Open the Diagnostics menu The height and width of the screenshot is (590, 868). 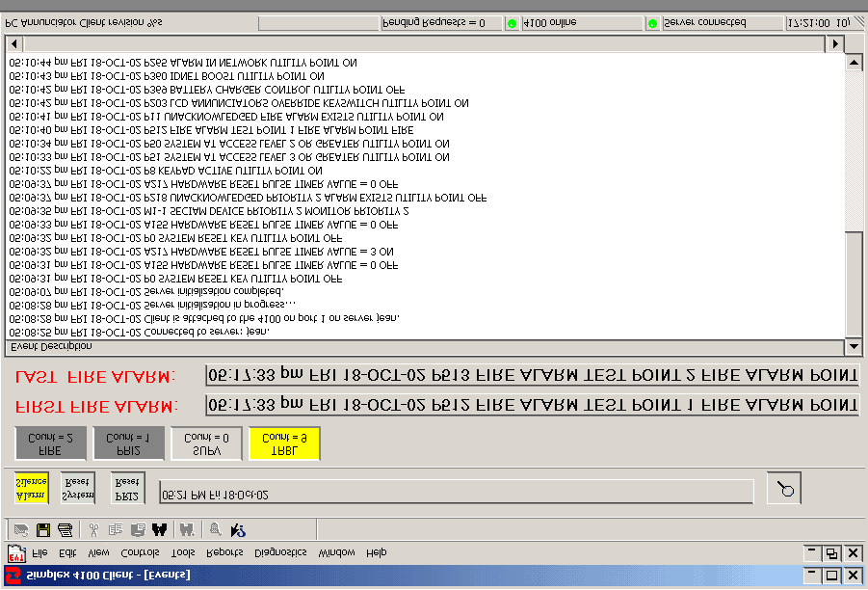[x=280, y=552]
